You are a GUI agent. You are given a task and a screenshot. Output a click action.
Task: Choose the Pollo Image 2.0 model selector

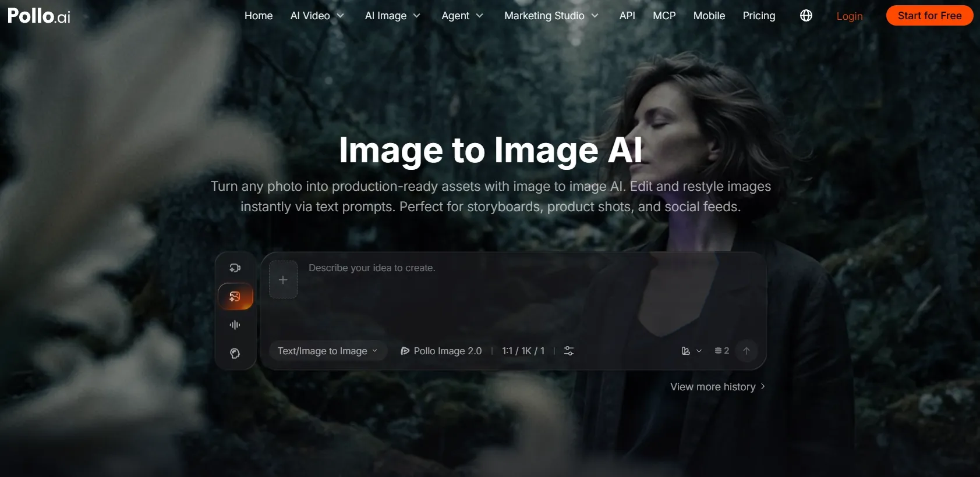coord(441,351)
